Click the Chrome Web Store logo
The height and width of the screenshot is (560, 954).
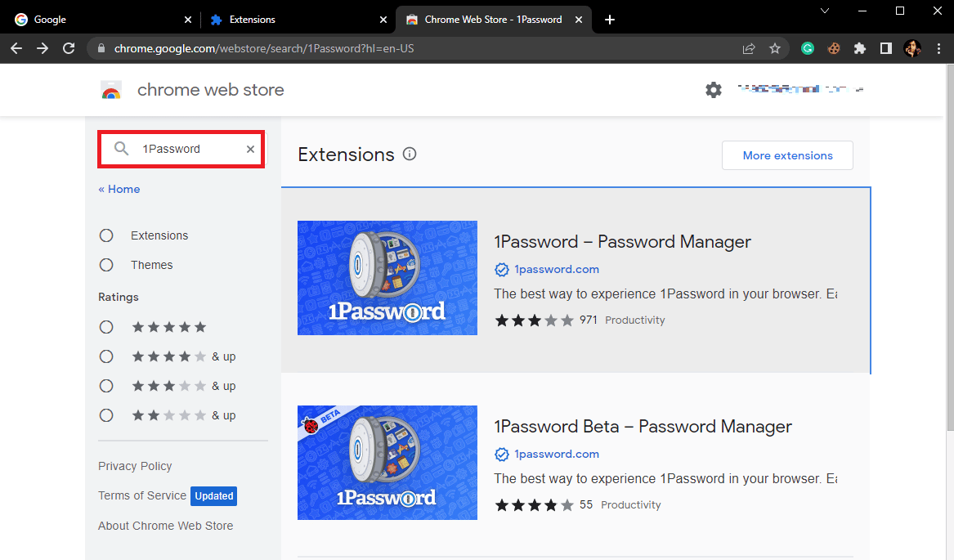click(x=110, y=90)
